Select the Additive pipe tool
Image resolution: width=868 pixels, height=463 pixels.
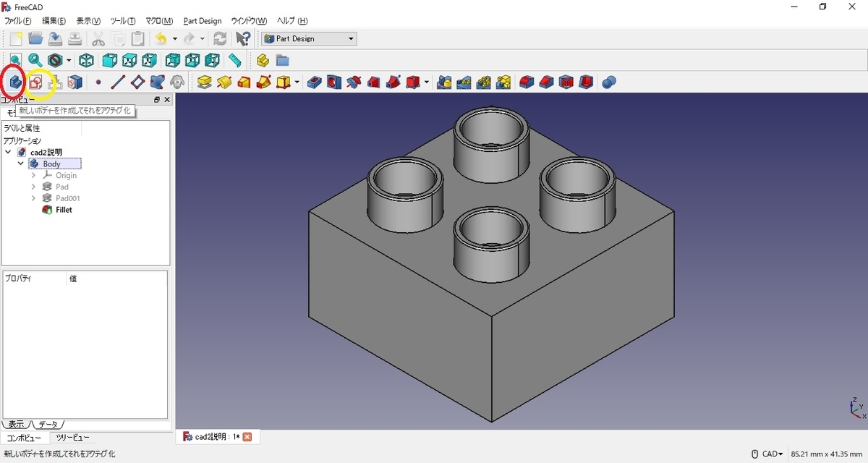point(263,82)
